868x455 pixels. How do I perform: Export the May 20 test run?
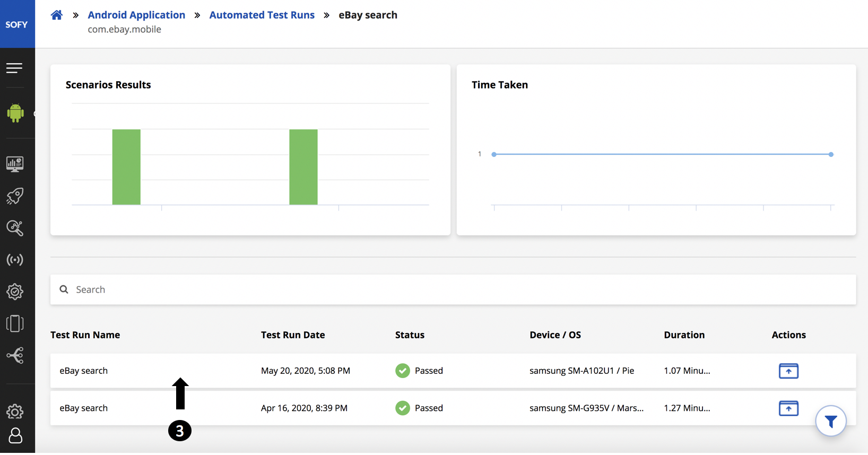pos(788,371)
